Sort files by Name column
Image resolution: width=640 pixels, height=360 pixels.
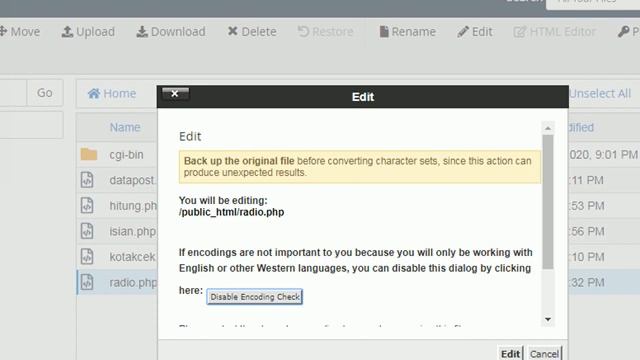click(x=125, y=127)
